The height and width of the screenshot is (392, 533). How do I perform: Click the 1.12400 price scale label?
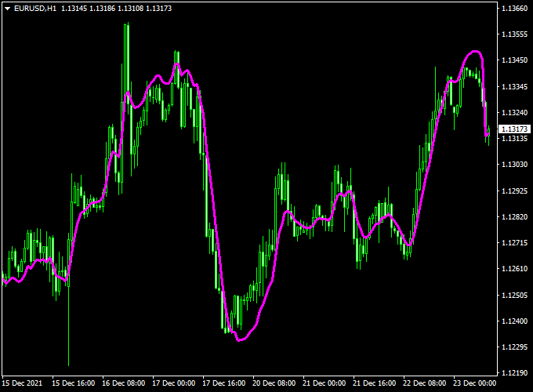point(515,321)
